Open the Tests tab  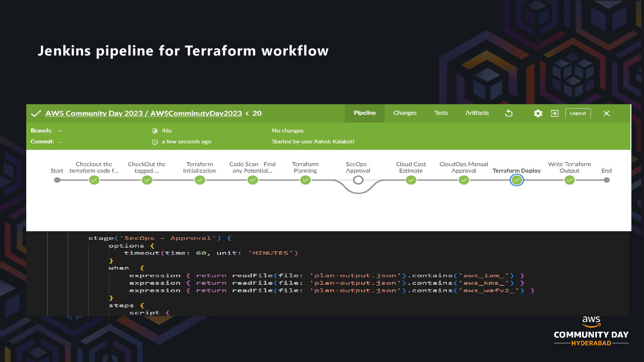[x=441, y=113]
